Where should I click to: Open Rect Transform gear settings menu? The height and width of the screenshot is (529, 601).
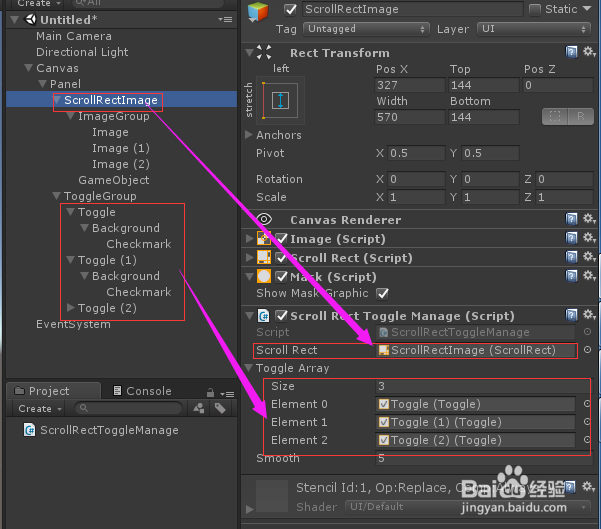coord(589,52)
